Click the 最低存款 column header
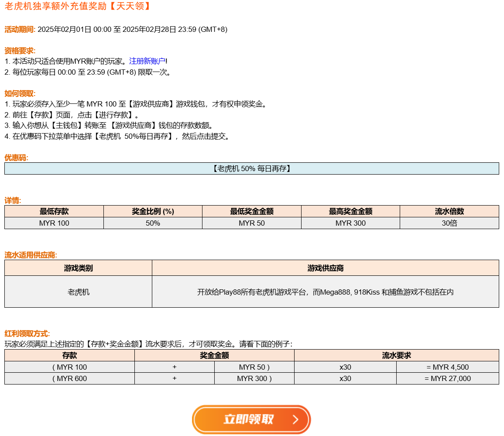 point(54,211)
